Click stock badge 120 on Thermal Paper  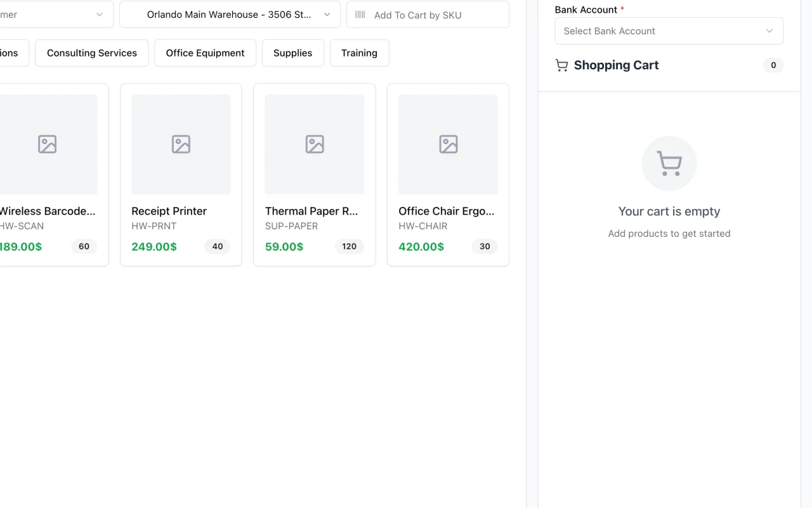(350, 246)
